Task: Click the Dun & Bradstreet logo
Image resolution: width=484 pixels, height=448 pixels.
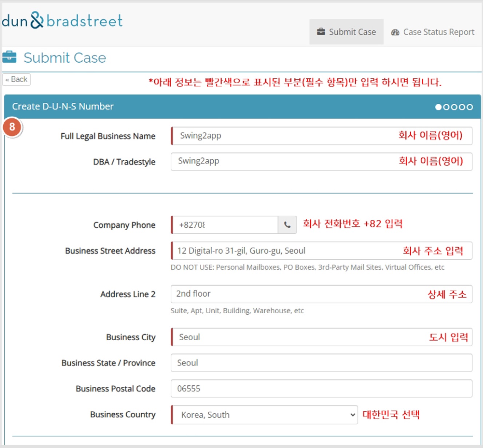Action: click(x=62, y=20)
